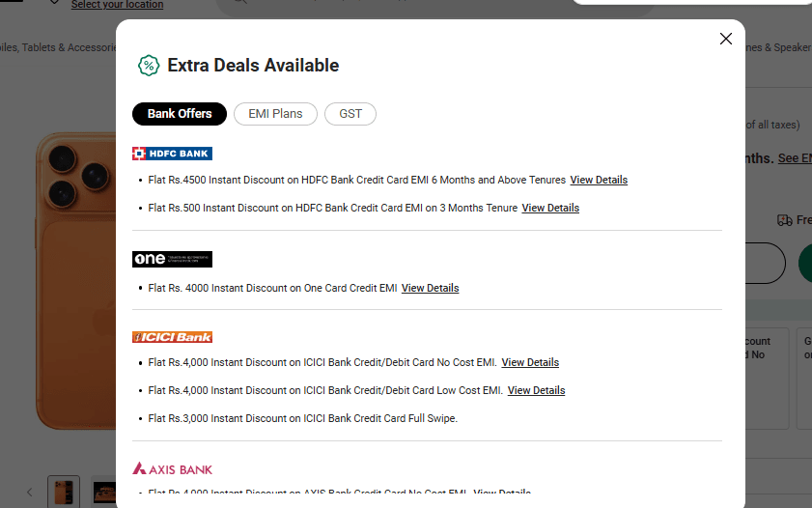Screen dimensions: 812x508
Task: Click the free delivery truck icon
Action: tap(785, 220)
